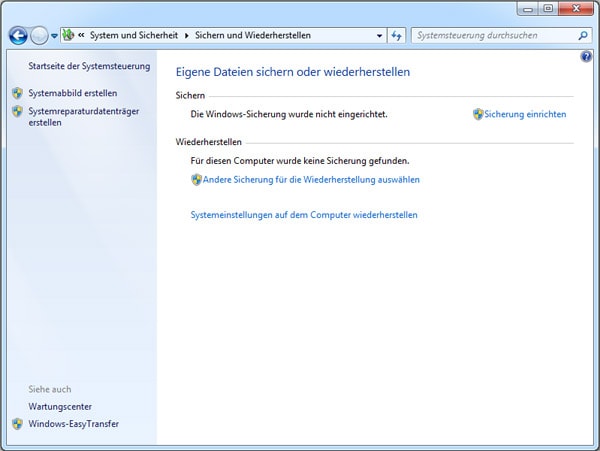Click Systemeinstellungen auf dem Computer wiederherstellen
This screenshot has height=451, width=600.
pyautogui.click(x=304, y=215)
